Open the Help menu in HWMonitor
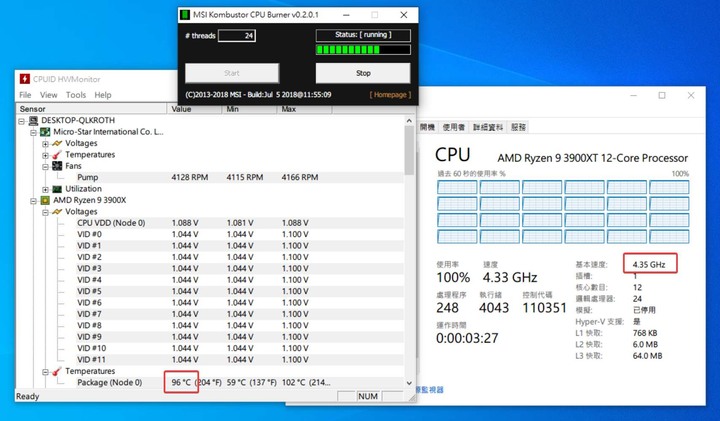Screen dimensions: 720x421 coord(103,95)
